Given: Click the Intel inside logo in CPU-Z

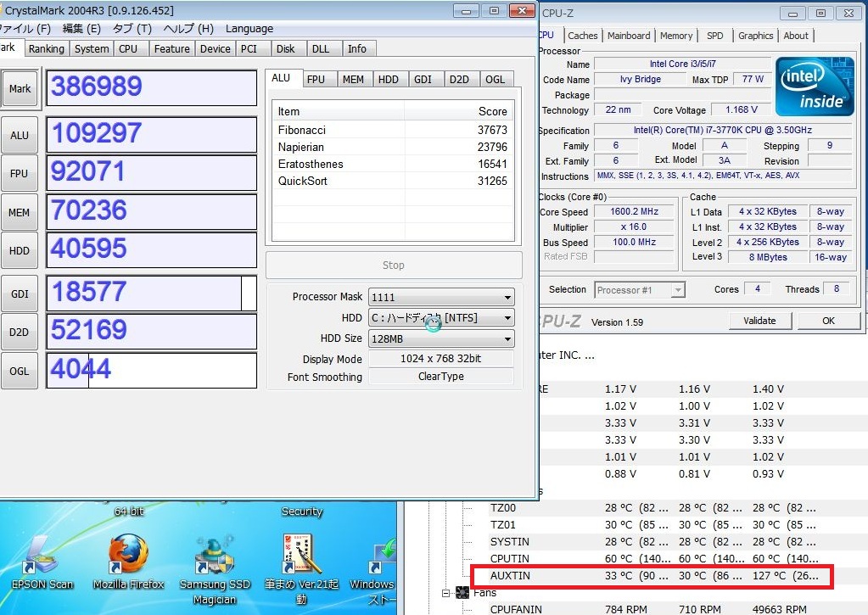Looking at the screenshot, I should coord(815,87).
